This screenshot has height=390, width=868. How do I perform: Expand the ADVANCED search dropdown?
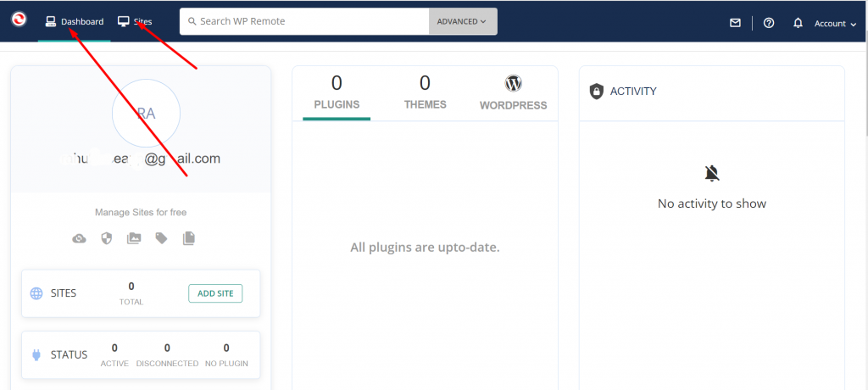(463, 21)
